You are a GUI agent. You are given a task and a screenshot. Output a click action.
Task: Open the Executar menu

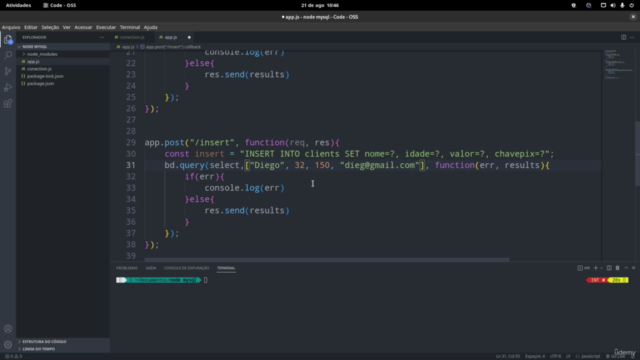106,27
